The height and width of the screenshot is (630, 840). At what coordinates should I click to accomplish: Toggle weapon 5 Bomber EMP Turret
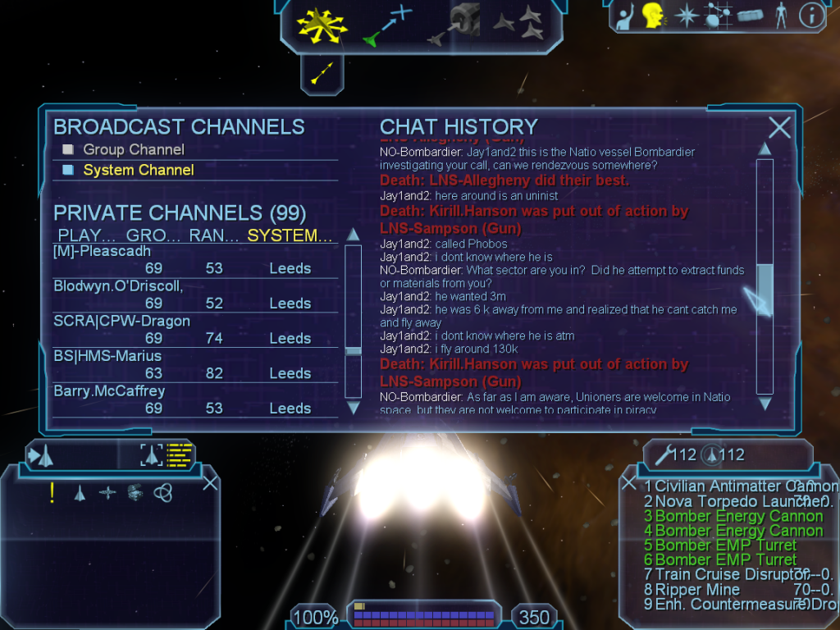pos(720,546)
